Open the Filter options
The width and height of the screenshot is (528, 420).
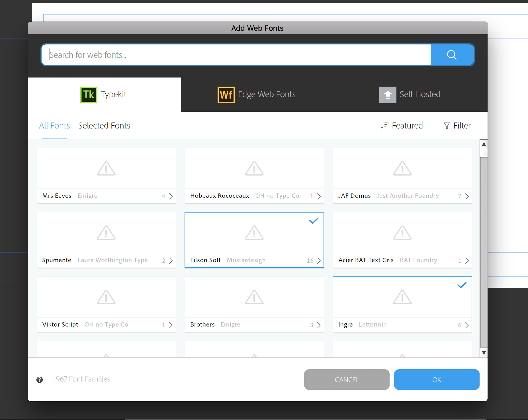tap(457, 126)
